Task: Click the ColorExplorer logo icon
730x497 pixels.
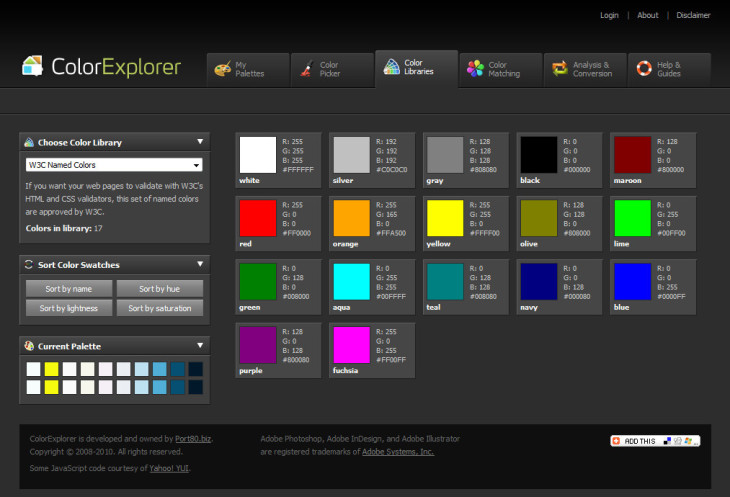Action: point(33,67)
